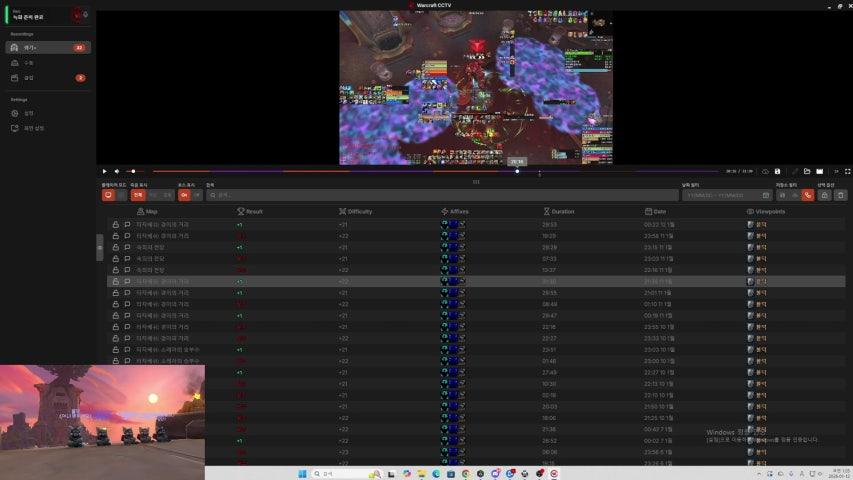Screen dimensions: 853x480
Task: Show hidden system tray icons
Action: point(759,474)
